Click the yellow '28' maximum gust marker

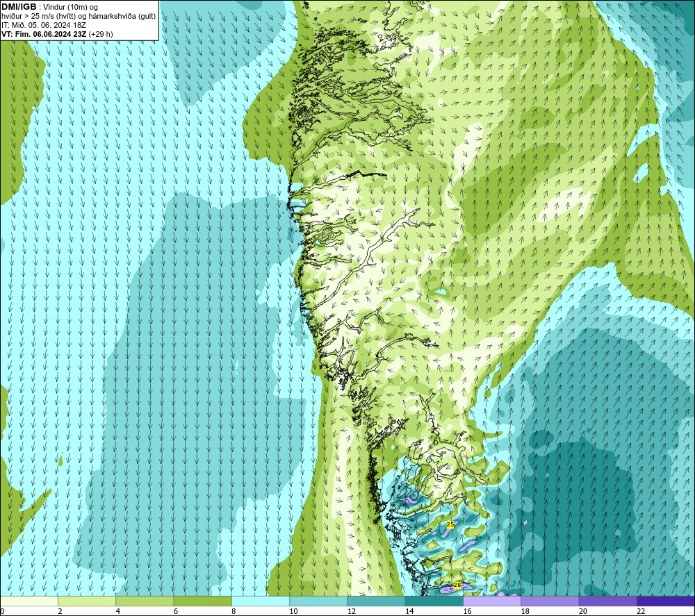pyautogui.click(x=457, y=585)
